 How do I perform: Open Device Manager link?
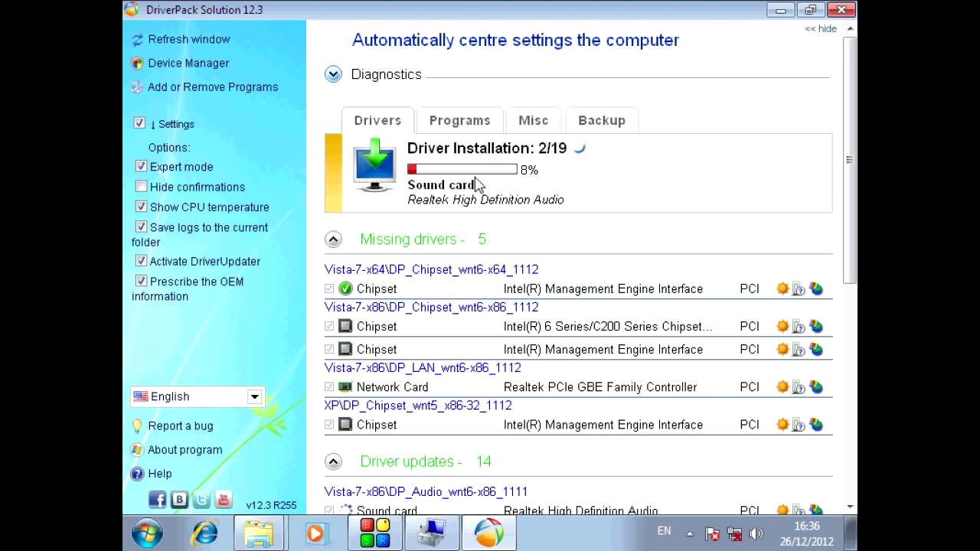click(188, 63)
